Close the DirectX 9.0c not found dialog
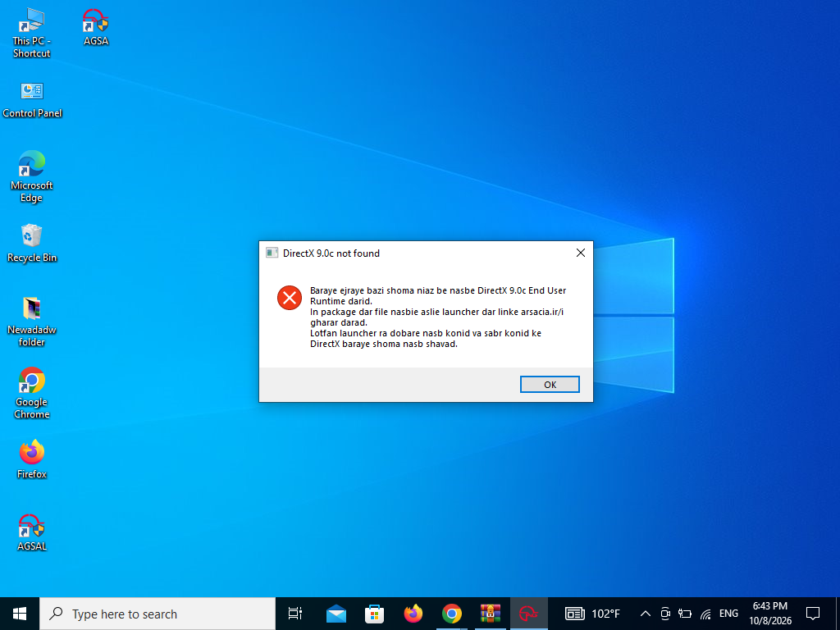Screen dimensions: 840x630 pyautogui.click(x=580, y=253)
